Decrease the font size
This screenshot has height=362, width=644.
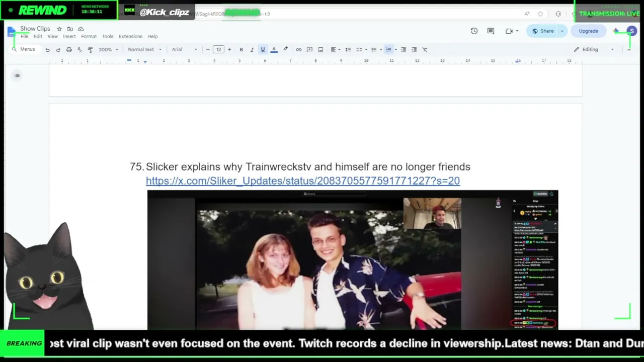pyautogui.click(x=208, y=50)
